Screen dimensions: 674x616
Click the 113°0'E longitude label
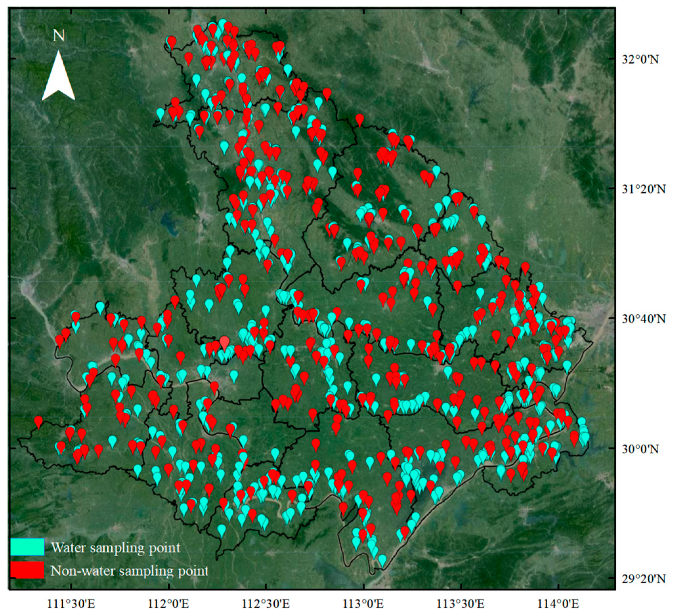pyautogui.click(x=363, y=604)
